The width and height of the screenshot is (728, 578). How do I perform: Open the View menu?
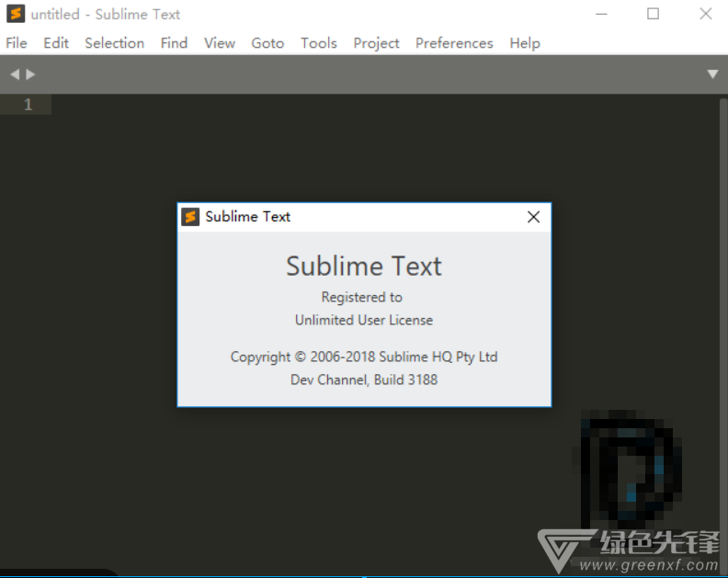coord(219,43)
